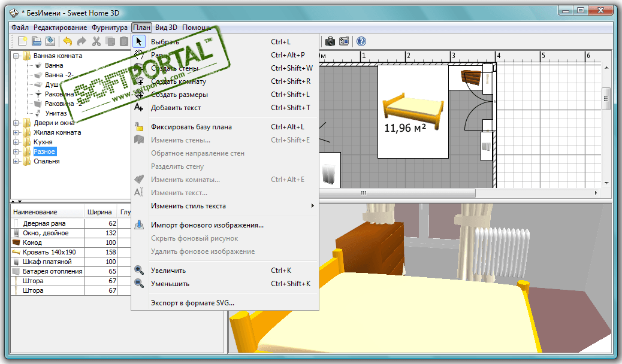This screenshot has height=364, width=622.
Task: Expand the Жилая комната catalog folder
Action: pyautogui.click(x=16, y=132)
